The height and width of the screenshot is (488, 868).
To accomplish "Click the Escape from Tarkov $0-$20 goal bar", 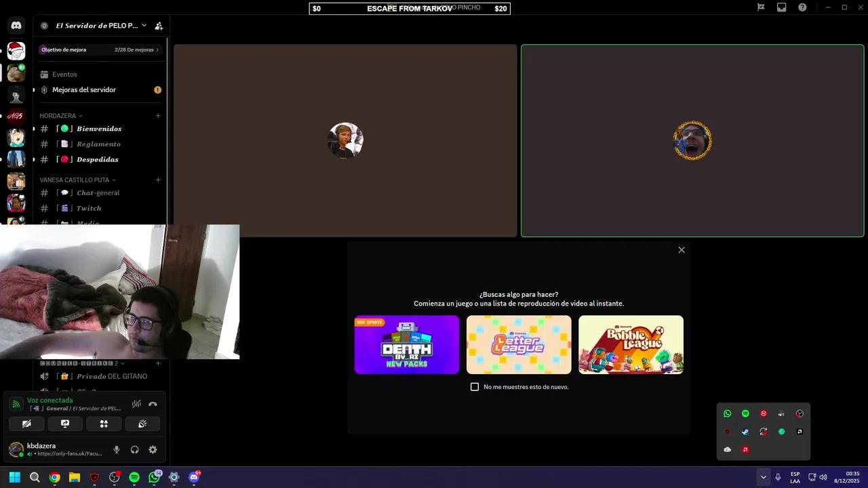I will [410, 9].
